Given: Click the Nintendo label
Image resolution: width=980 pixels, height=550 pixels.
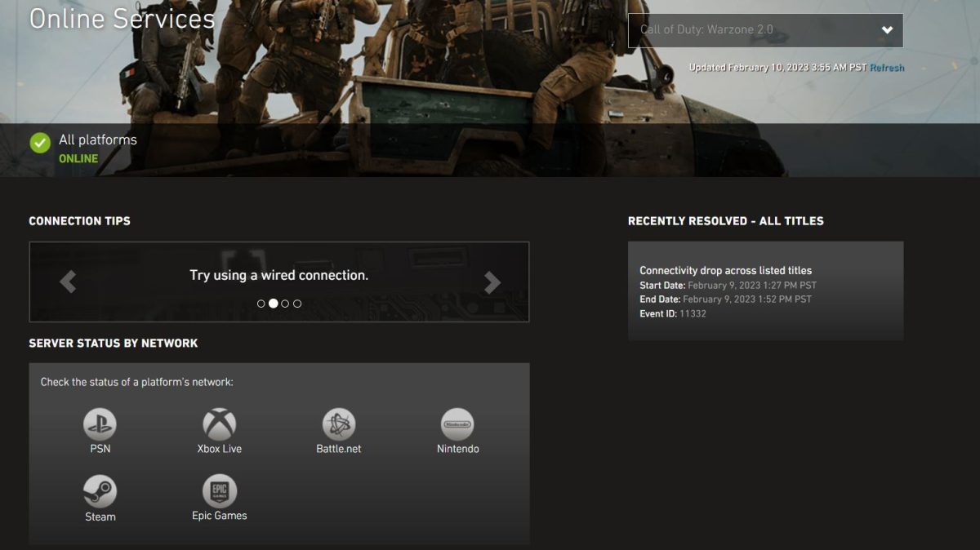Looking at the screenshot, I should tap(458, 449).
